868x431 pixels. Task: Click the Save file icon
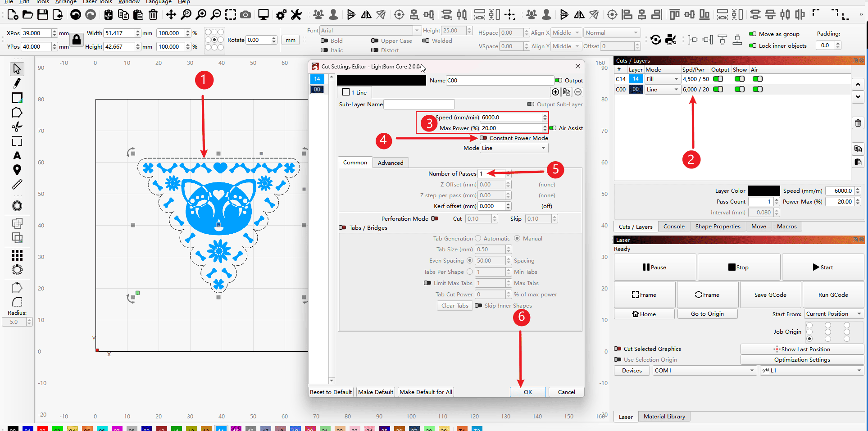(43, 15)
